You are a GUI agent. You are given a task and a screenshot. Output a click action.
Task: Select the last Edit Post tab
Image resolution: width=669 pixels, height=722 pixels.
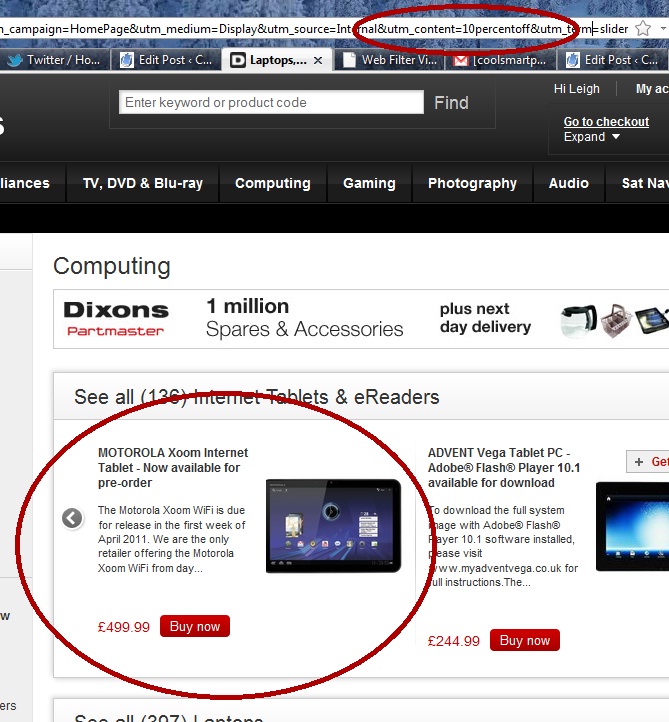tap(612, 60)
